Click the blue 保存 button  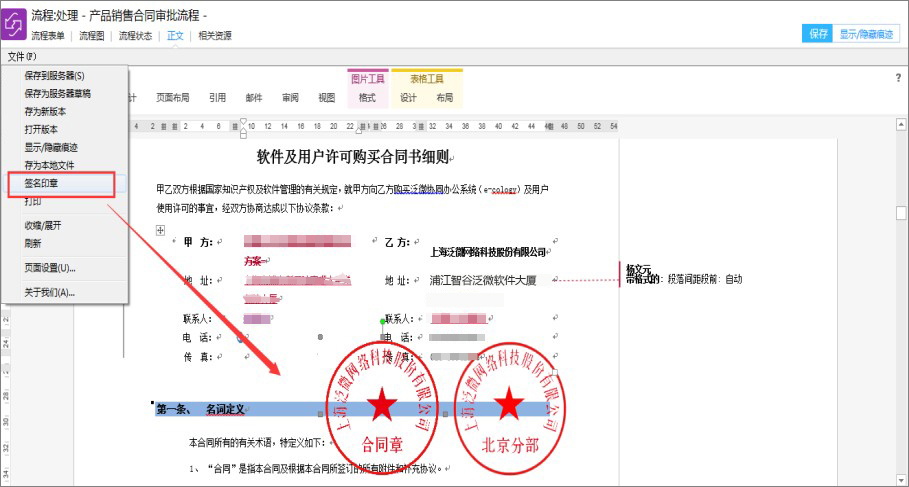click(818, 34)
